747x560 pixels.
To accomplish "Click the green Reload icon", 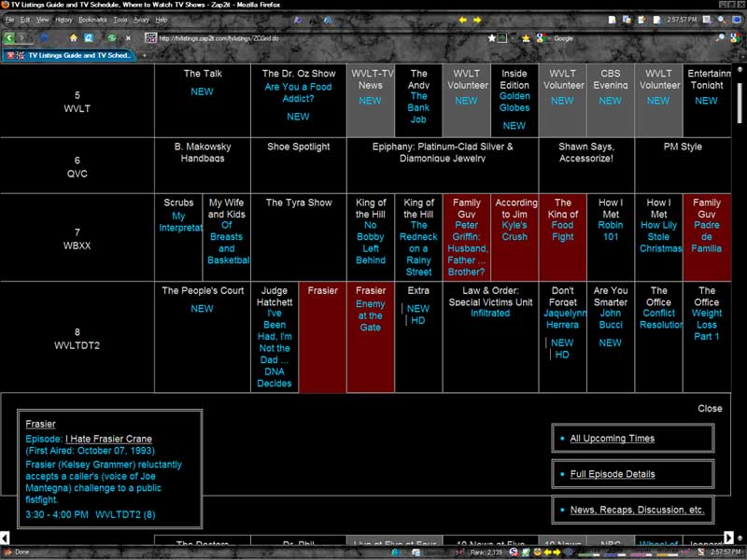I will 111,38.
